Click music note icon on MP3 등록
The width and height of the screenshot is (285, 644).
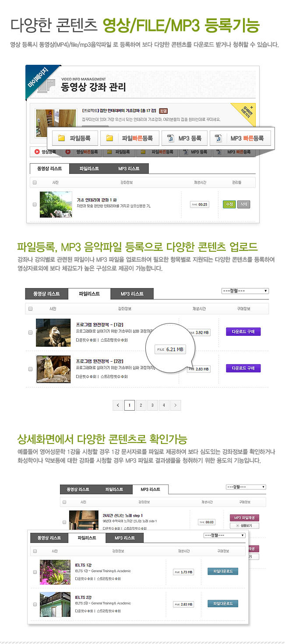click(170, 138)
